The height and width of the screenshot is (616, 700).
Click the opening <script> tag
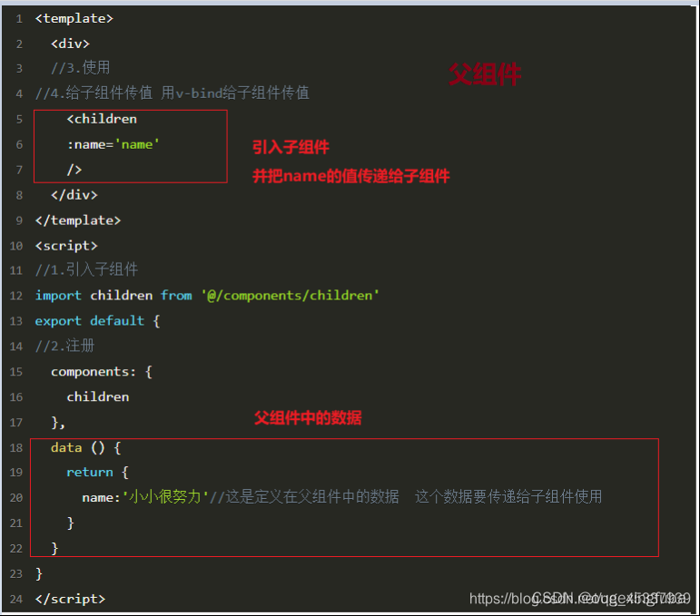[66, 246]
